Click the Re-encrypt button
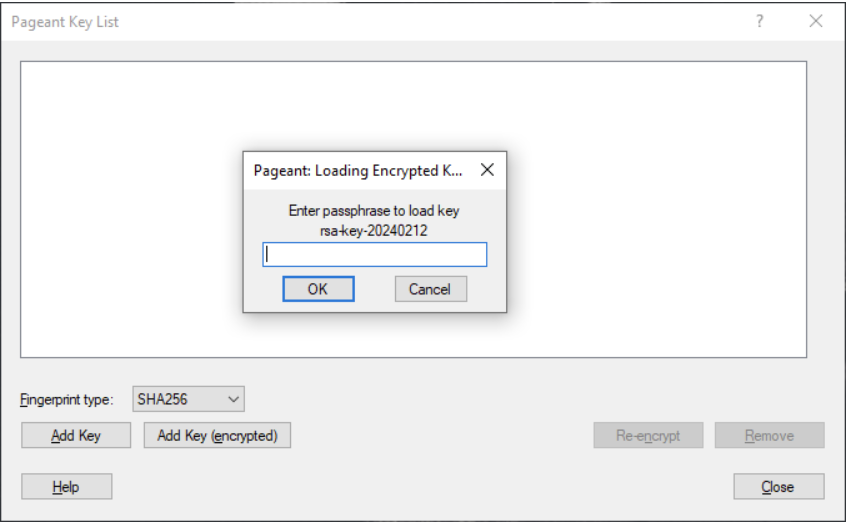 tap(648, 435)
